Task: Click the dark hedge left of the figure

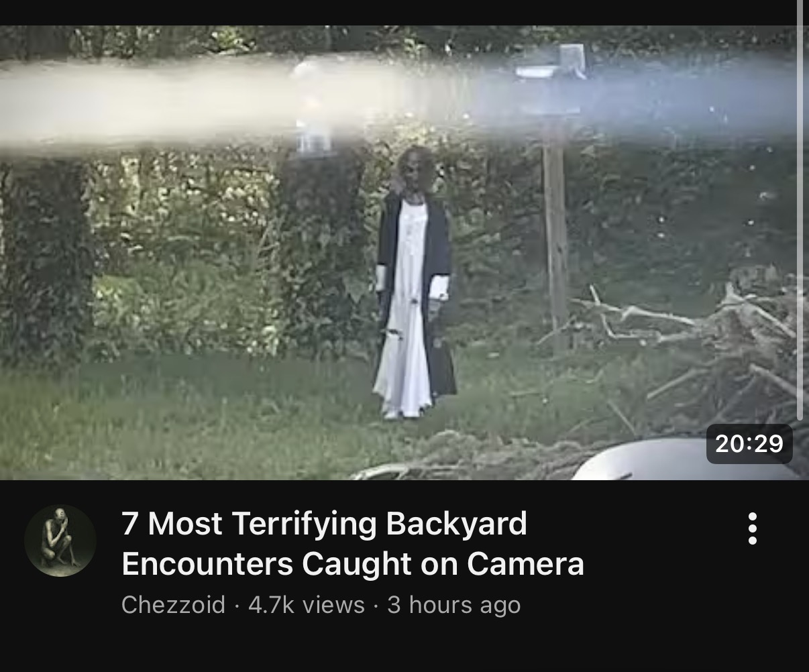Action: [321, 255]
